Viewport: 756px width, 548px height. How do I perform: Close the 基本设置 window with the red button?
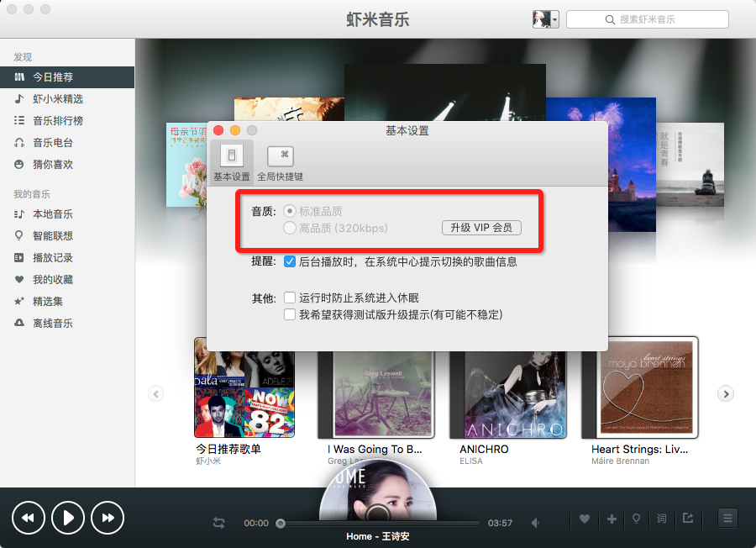click(218, 130)
